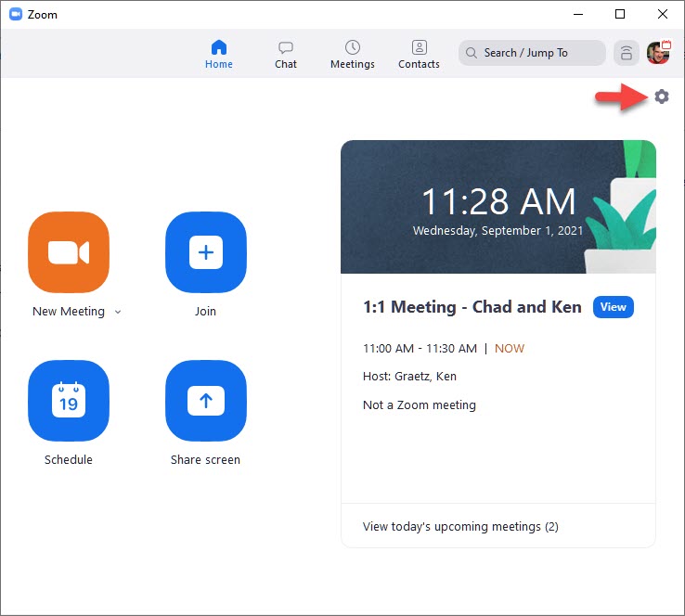Click the clock banner showing 11:28 AM
The width and height of the screenshot is (685, 616).
498,207
